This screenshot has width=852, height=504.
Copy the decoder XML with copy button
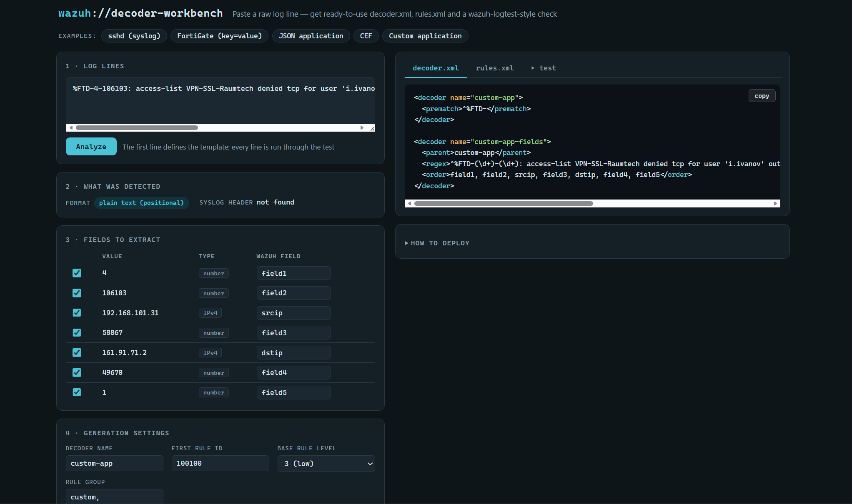(x=762, y=96)
